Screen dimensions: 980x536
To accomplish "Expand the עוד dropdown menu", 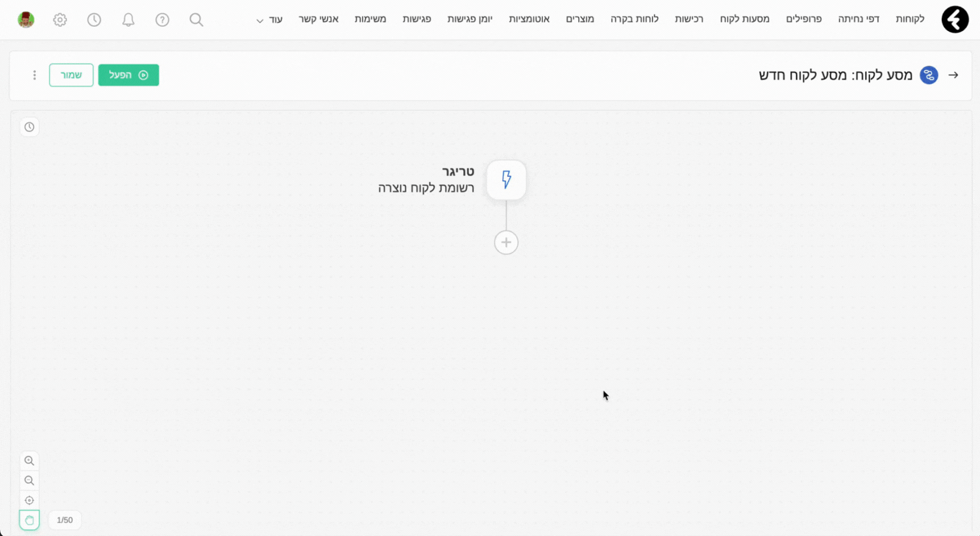I will pyautogui.click(x=269, y=20).
